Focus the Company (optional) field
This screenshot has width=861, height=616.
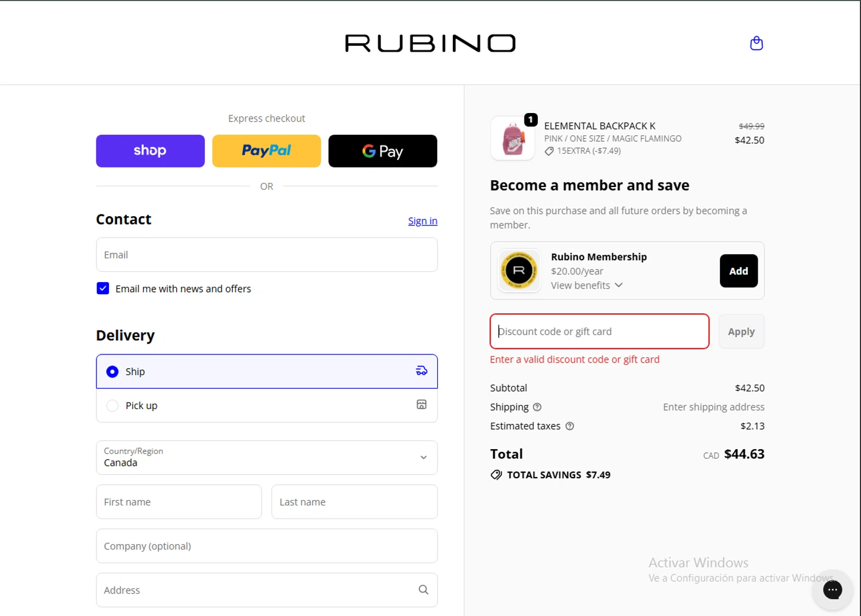tap(267, 546)
